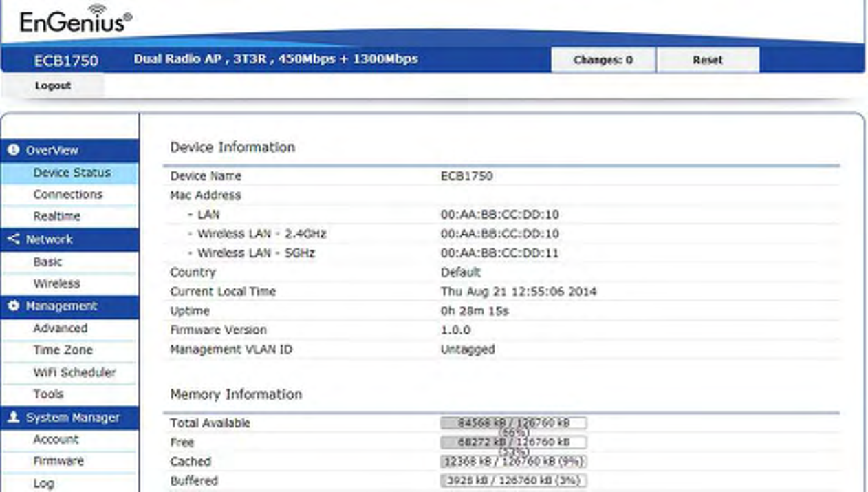868x492 pixels.
Task: Click the Memory Information heading
Action: (236, 394)
